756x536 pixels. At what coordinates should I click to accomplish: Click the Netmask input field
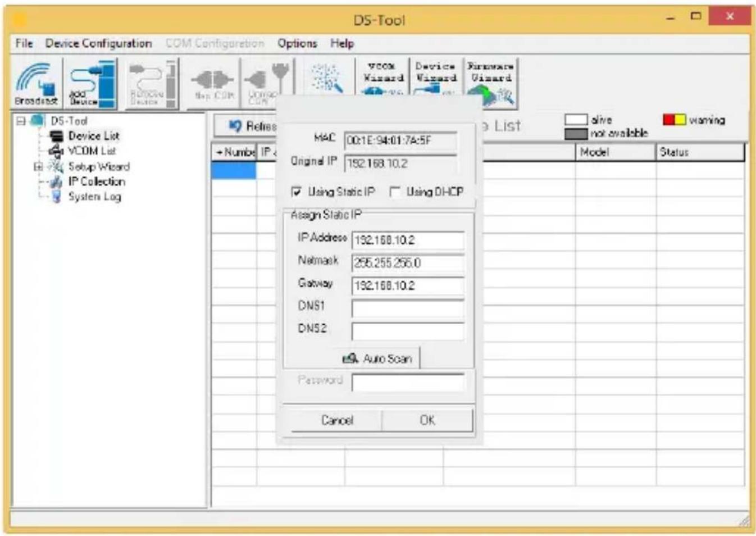408,263
